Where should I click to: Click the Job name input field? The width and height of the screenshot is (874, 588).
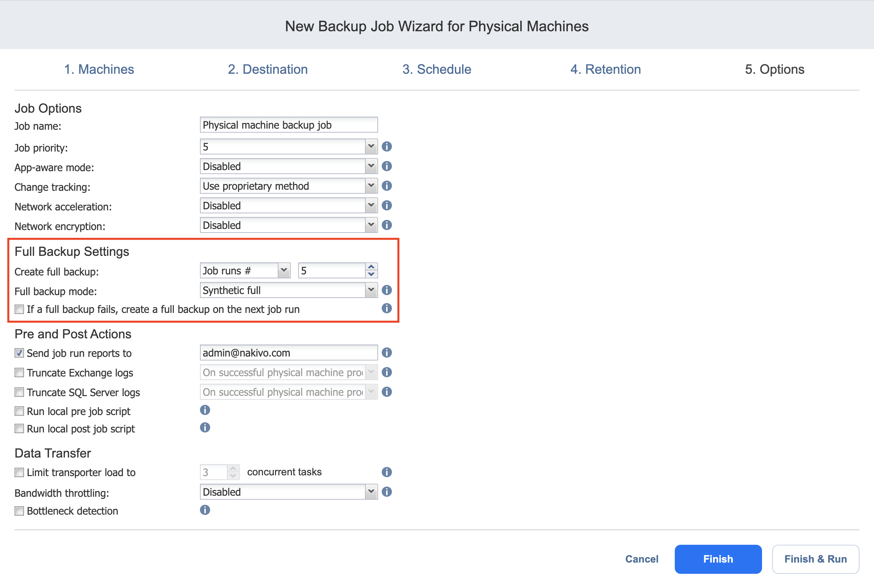pos(288,125)
